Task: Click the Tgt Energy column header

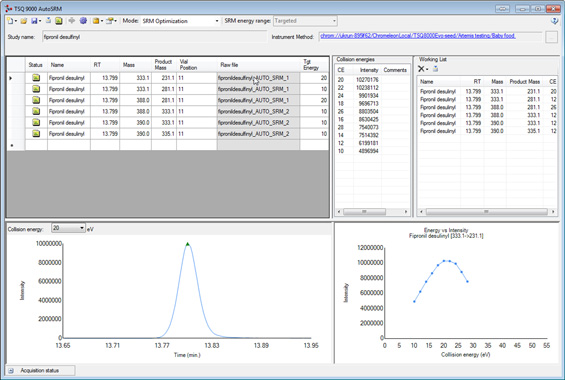Action: [314, 65]
